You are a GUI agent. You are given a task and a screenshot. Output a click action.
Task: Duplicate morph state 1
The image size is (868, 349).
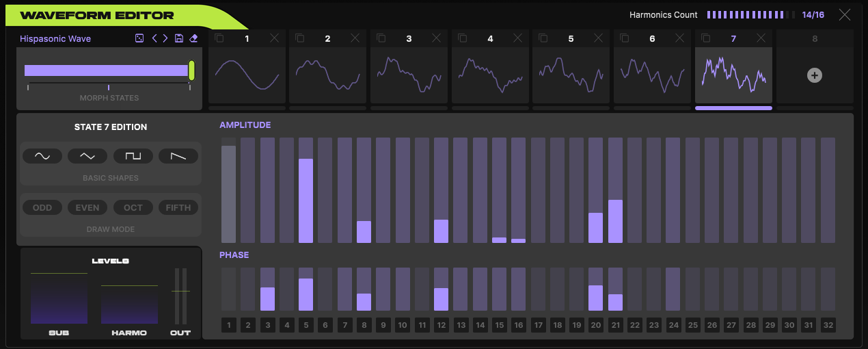219,38
